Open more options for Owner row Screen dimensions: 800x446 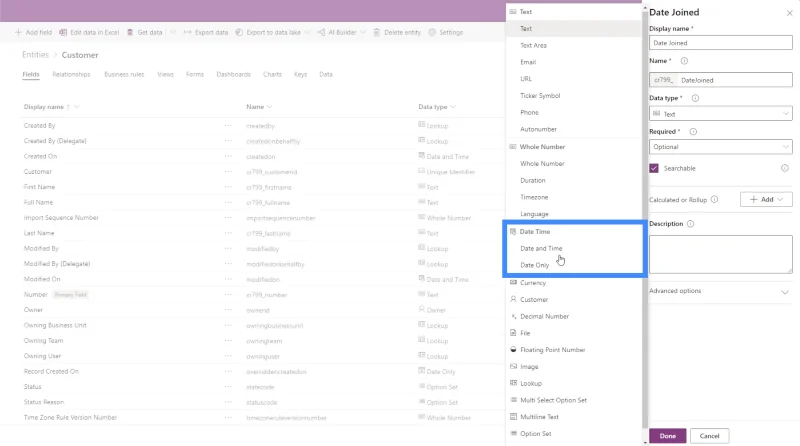(228, 310)
